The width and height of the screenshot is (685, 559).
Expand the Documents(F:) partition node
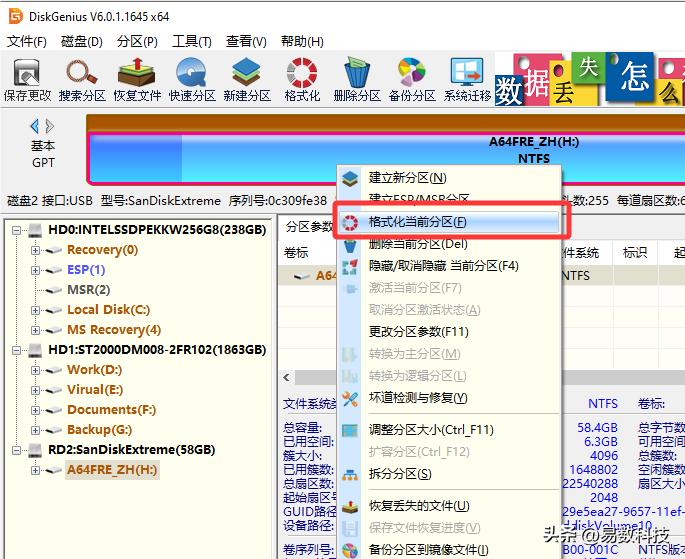click(35, 410)
